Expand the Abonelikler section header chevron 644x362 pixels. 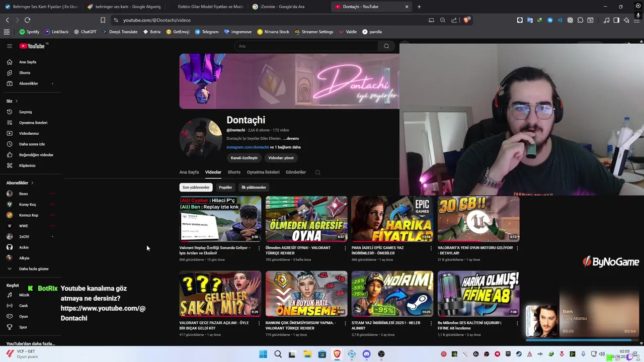click(x=32, y=183)
